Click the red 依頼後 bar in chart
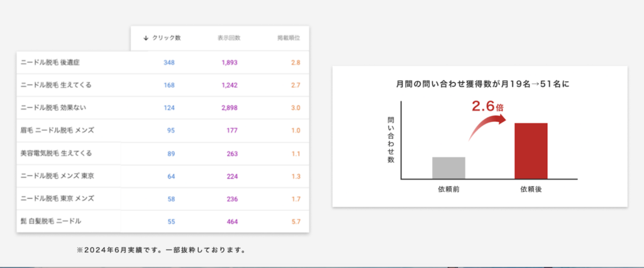This screenshot has width=644, height=268. [531, 151]
